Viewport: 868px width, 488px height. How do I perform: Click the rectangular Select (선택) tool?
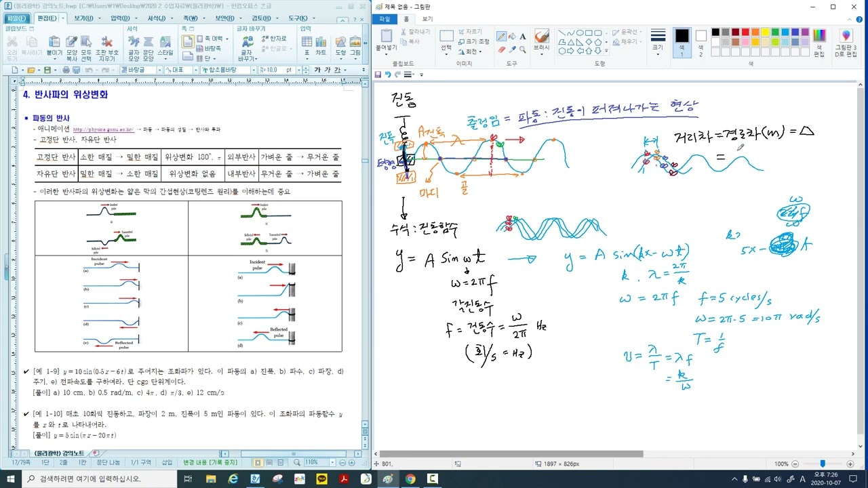pyautogui.click(x=446, y=36)
